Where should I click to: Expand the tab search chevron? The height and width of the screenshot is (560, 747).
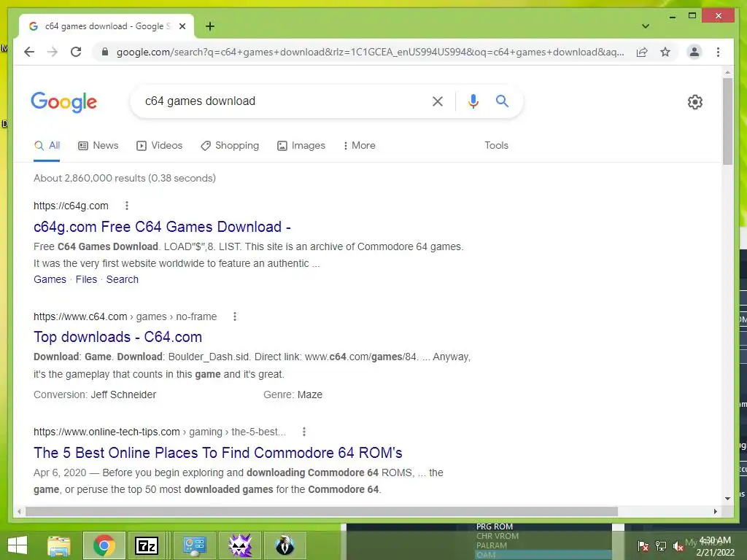(646, 26)
